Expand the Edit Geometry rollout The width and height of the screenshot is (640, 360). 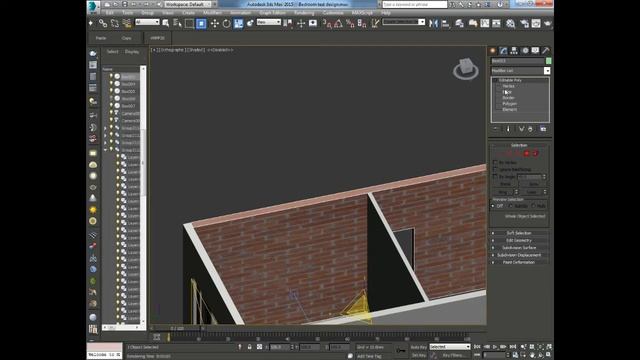pos(519,240)
